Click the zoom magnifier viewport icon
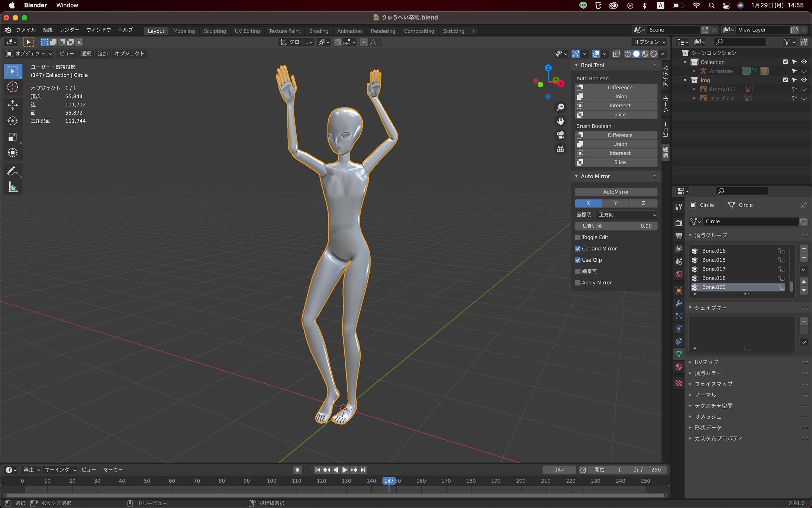Screen dimensions: 812x508 [x=560, y=107]
